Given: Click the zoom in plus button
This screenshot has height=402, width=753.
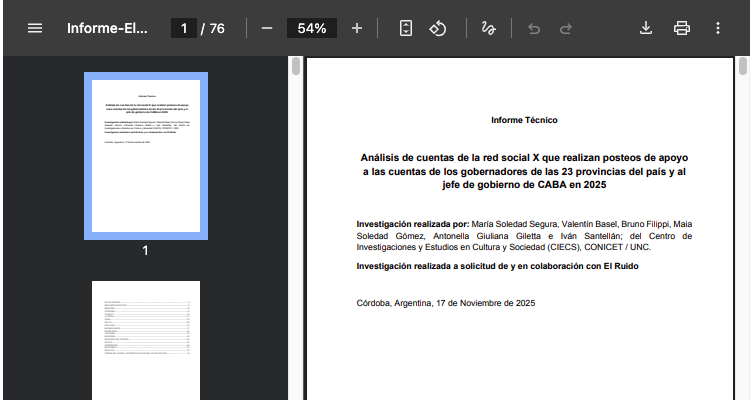Looking at the screenshot, I should coord(357,28).
